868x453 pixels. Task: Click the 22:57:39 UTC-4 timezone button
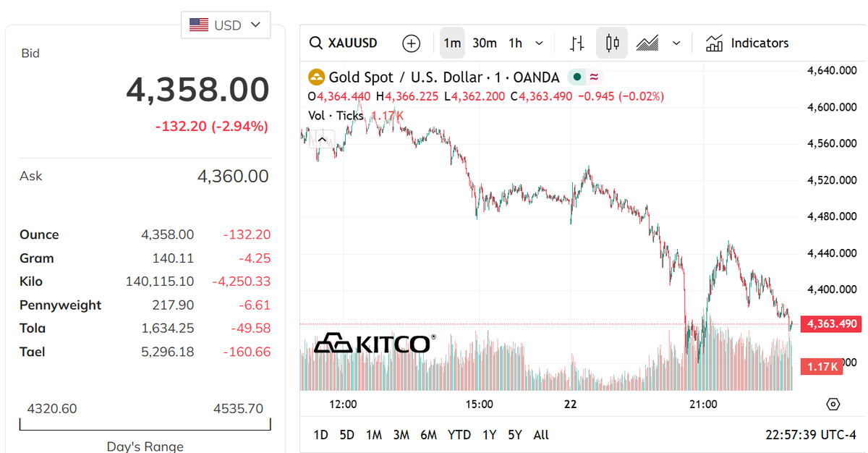tap(810, 435)
